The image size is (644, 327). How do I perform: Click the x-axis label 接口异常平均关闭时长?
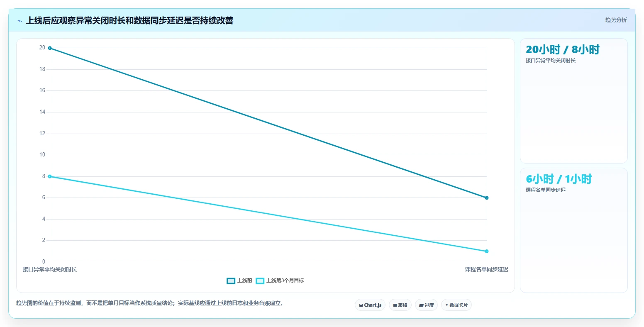coord(50,269)
